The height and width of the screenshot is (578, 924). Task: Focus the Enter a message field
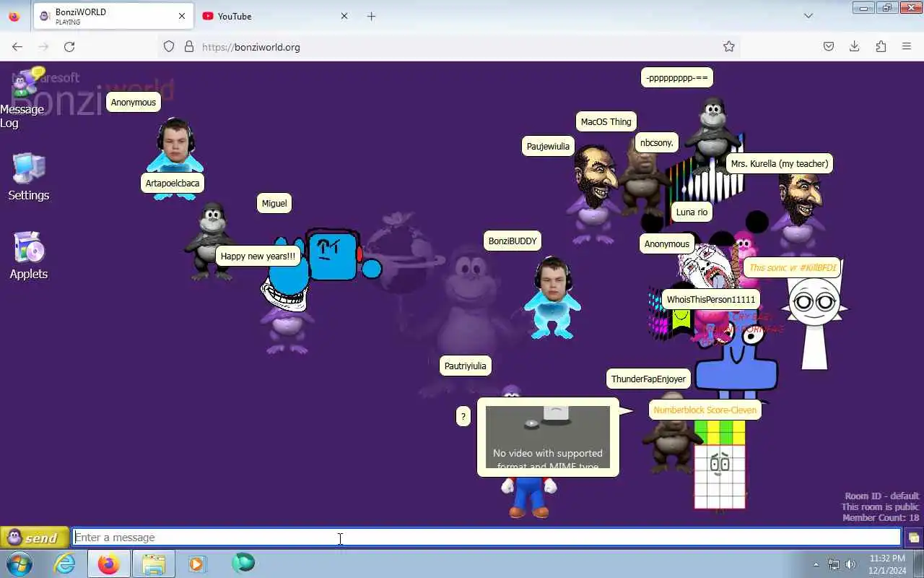(487, 538)
